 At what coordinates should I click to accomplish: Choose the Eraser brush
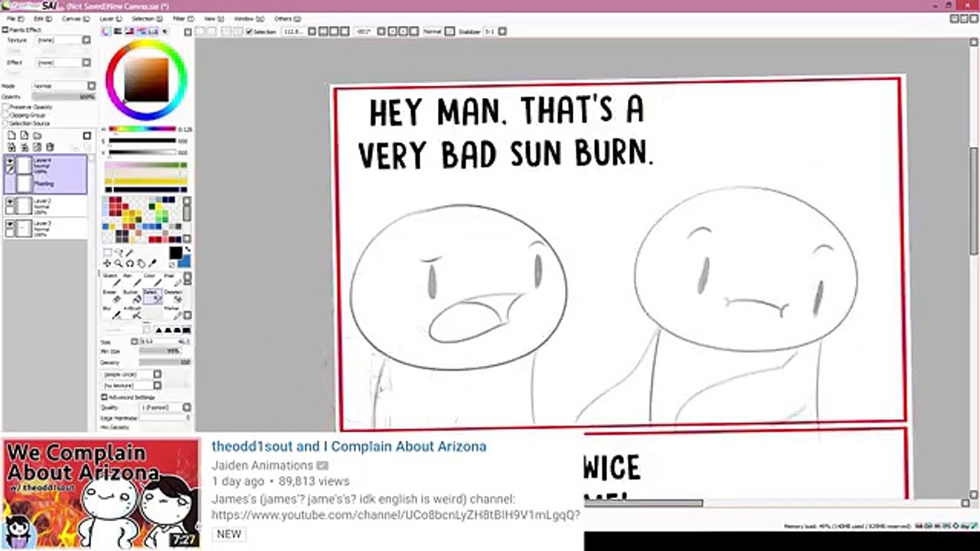pyautogui.click(x=112, y=296)
